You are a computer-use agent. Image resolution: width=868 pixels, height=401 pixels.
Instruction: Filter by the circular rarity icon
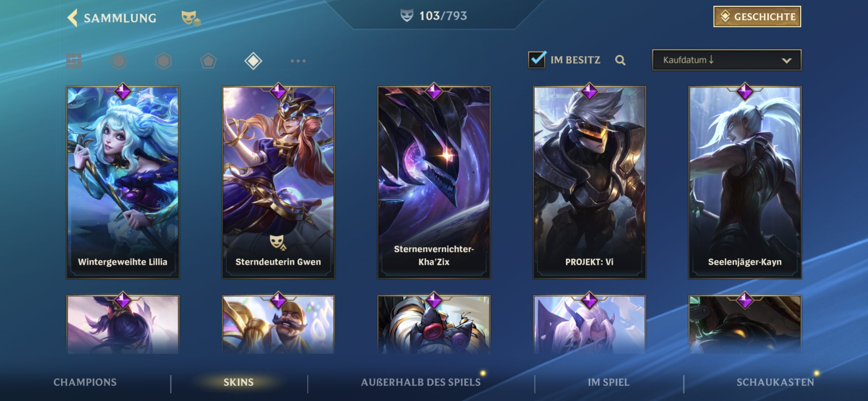[x=119, y=61]
